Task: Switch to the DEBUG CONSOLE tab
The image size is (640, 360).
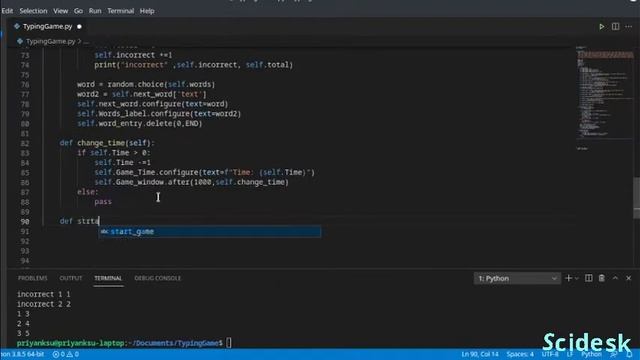Action: tap(158, 278)
